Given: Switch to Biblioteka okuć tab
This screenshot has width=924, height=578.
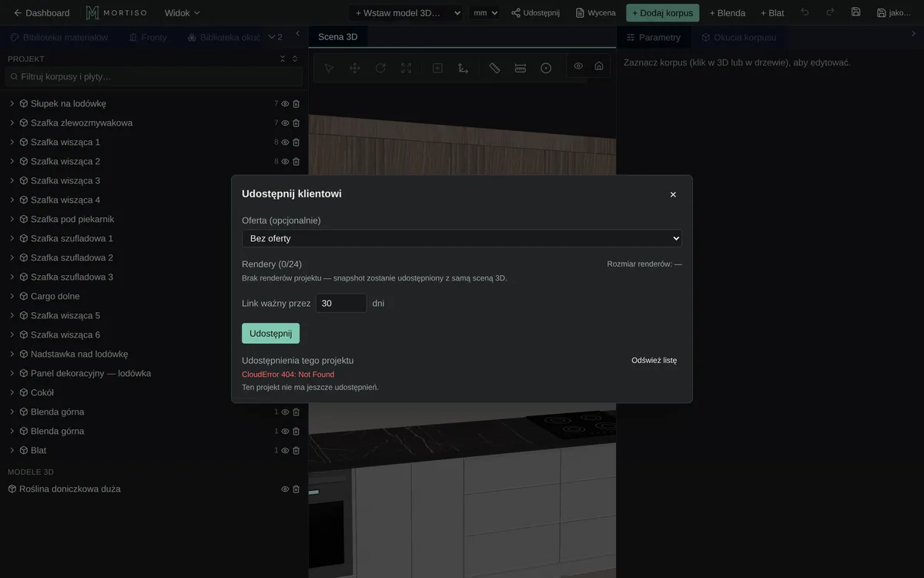Looking at the screenshot, I should (224, 37).
